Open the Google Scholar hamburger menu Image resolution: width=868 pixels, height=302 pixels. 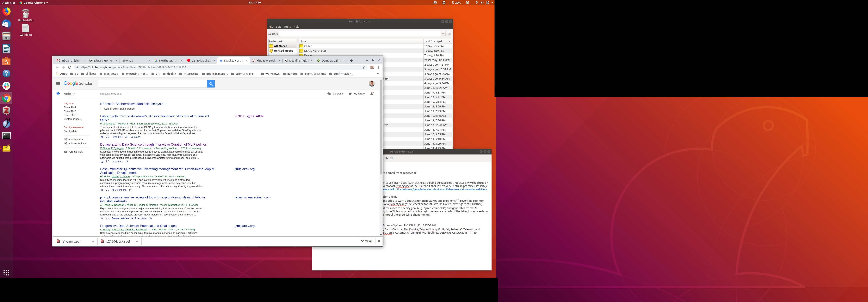pyautogui.click(x=58, y=83)
